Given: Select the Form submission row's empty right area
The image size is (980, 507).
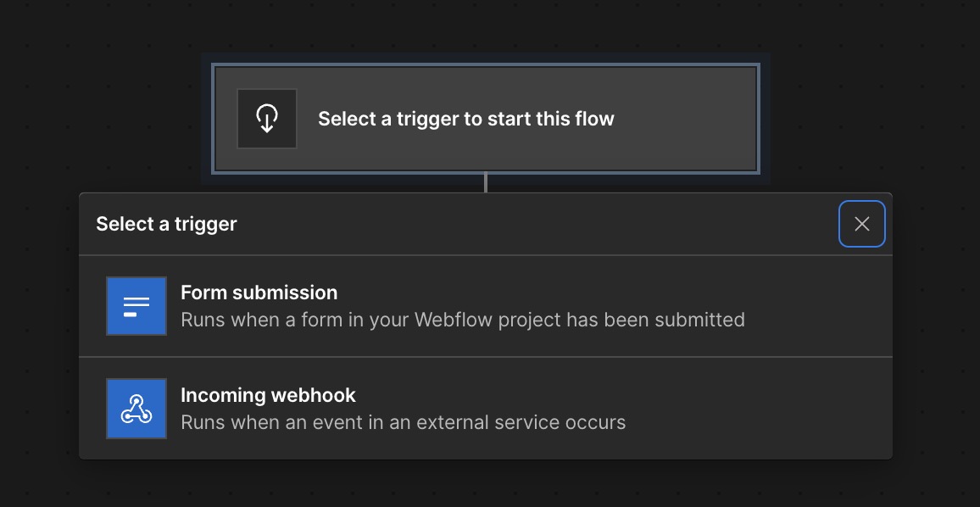Looking at the screenshot, I should coord(814,306).
